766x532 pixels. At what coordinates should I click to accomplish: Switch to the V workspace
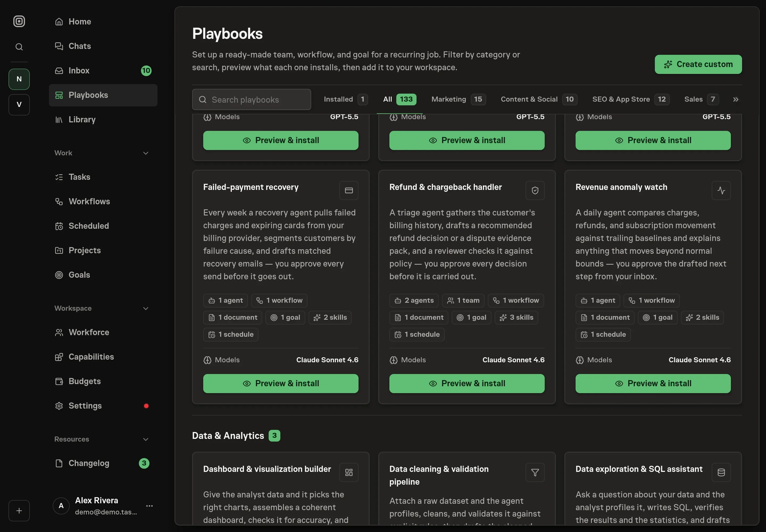(x=19, y=105)
